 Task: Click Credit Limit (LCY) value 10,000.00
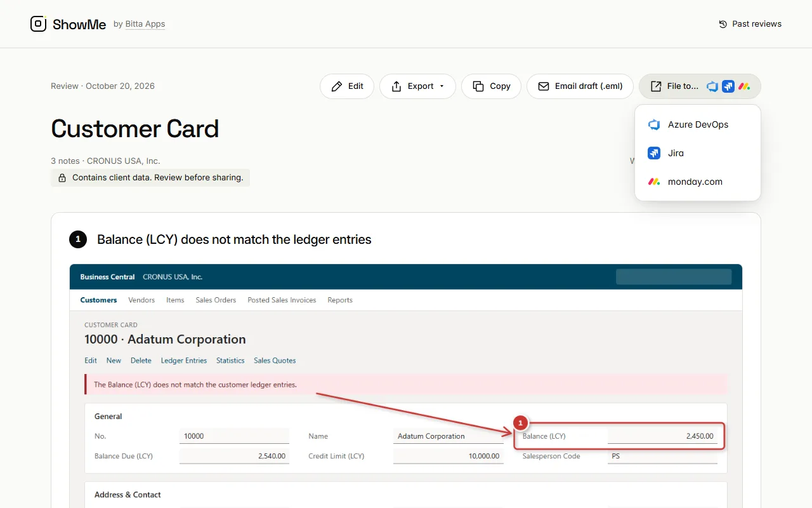[449, 456]
